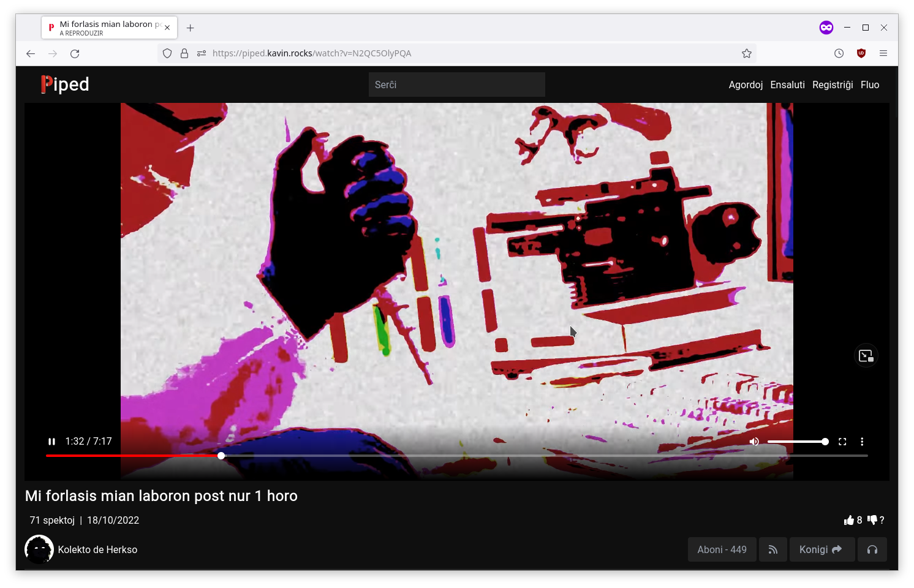The width and height of the screenshot is (914, 588).
Task: Mute the video volume speaker icon
Action: point(754,442)
